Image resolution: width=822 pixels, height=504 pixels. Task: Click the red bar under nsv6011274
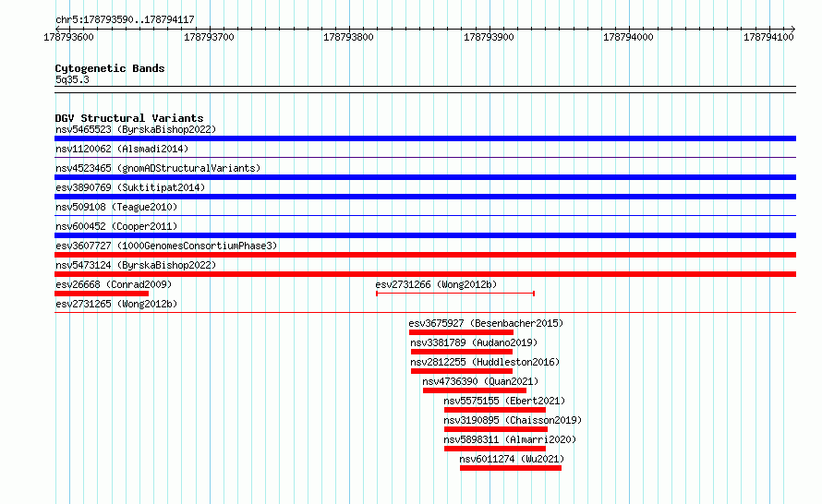tap(511, 468)
